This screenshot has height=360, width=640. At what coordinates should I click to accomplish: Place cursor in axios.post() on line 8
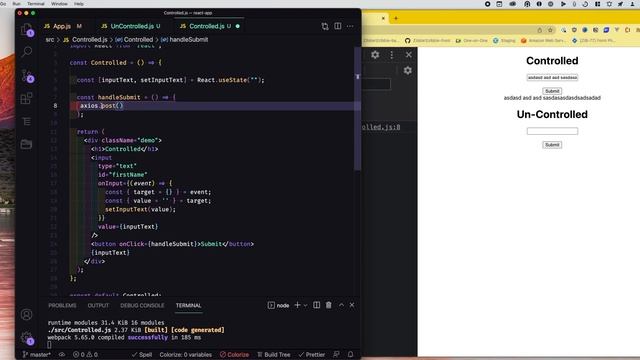pos(101,106)
